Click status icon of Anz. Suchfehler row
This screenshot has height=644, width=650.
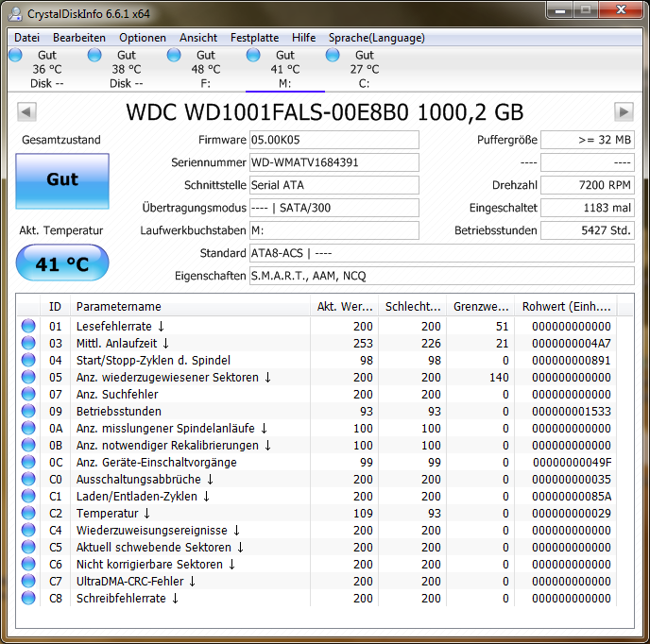point(28,394)
